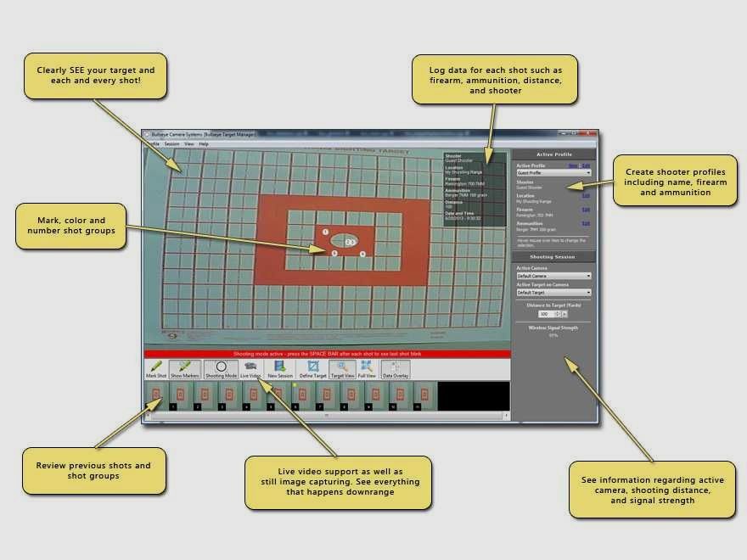Select the thumbnail with the green dot

tap(302, 395)
